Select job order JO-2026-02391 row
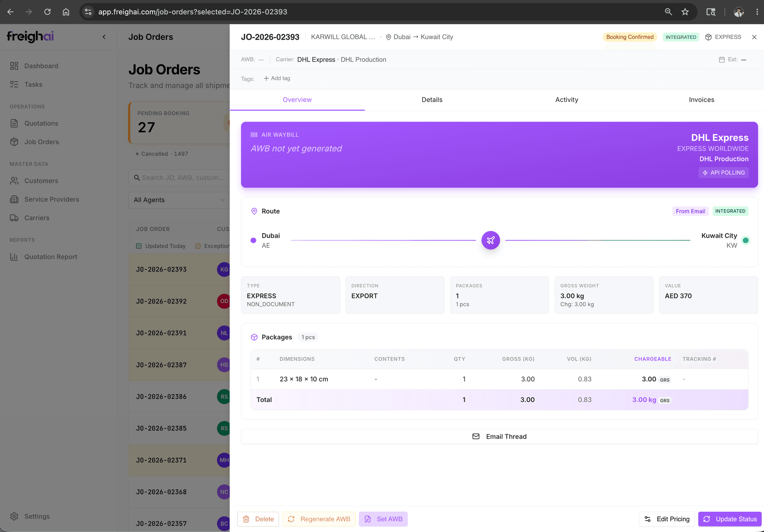This screenshot has height=532, width=764. (179, 333)
